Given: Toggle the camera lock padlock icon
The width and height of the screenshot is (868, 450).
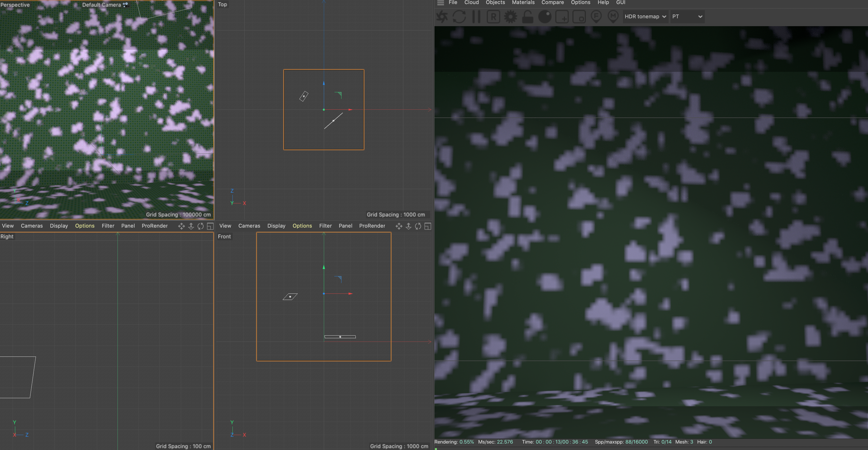Looking at the screenshot, I should pyautogui.click(x=528, y=16).
